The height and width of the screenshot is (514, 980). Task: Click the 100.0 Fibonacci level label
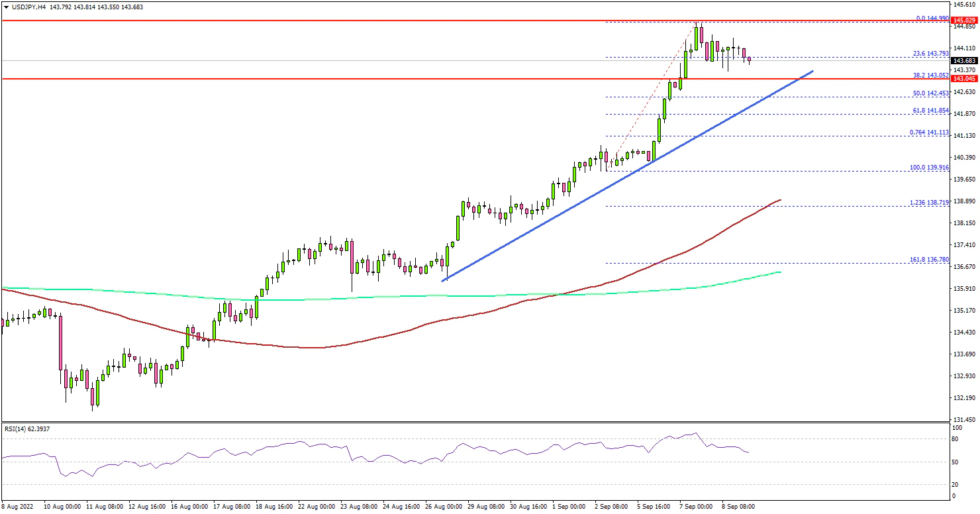click(x=929, y=168)
